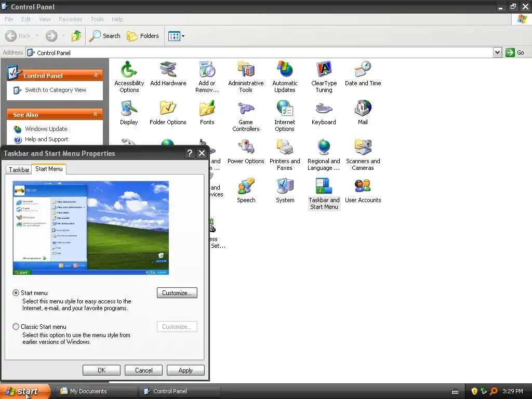This screenshot has height=399, width=532.
Task: Click OK in Taskbar properties dialog
Action: [x=101, y=370]
